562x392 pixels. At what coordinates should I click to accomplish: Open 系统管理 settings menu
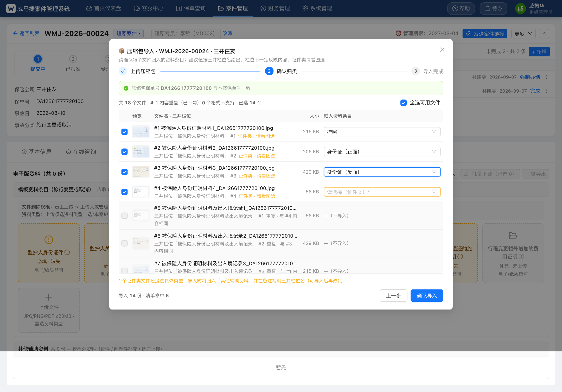pyautogui.click(x=317, y=8)
